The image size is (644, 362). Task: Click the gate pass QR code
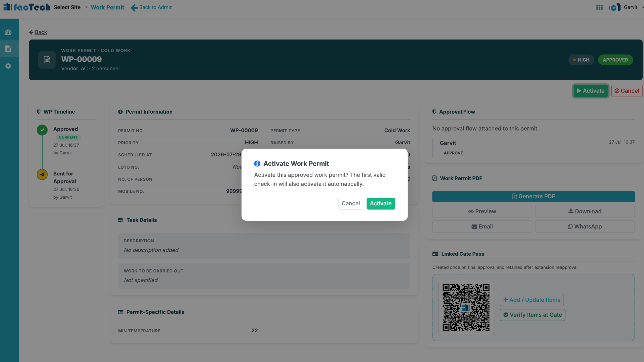pos(466,307)
